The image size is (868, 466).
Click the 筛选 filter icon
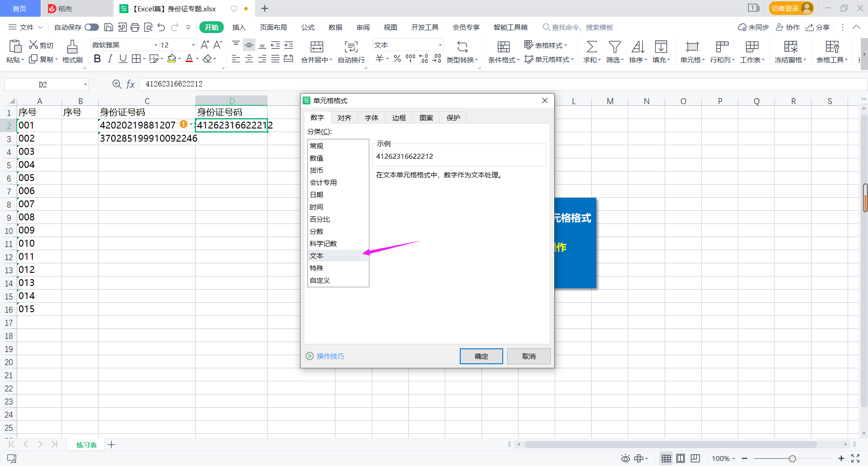coord(614,47)
